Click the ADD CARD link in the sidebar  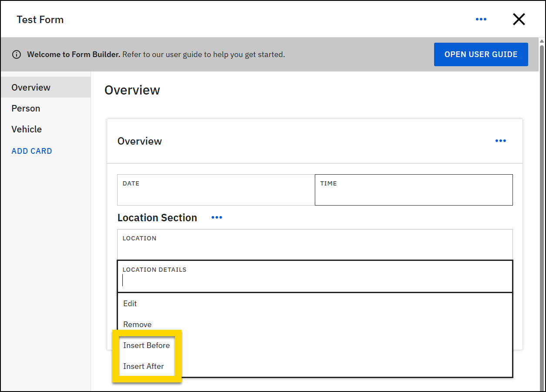pyautogui.click(x=31, y=151)
